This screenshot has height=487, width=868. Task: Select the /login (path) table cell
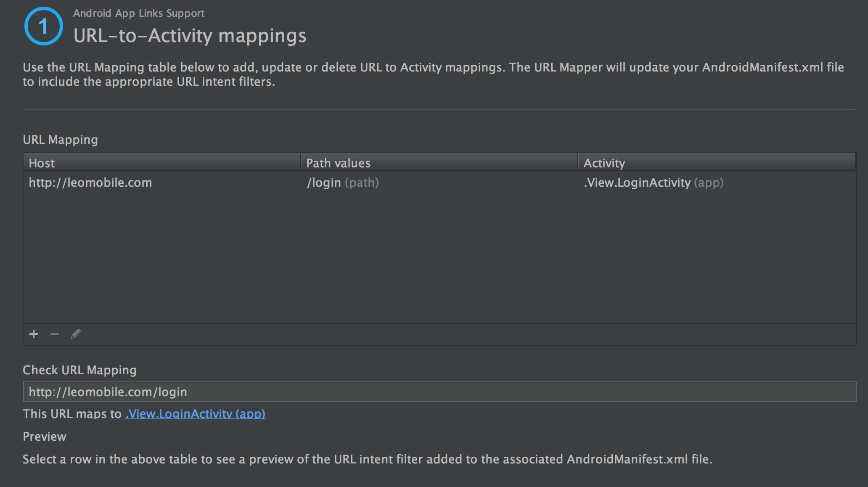pyautogui.click(x=343, y=183)
